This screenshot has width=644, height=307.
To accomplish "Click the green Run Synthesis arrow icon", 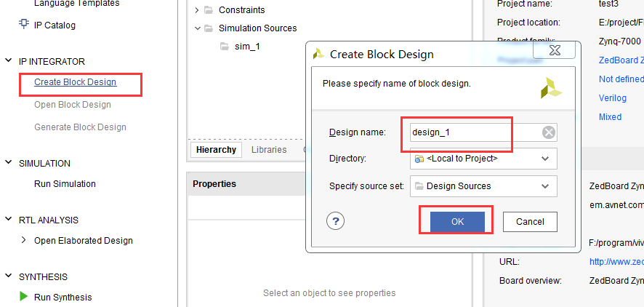I will (x=24, y=297).
